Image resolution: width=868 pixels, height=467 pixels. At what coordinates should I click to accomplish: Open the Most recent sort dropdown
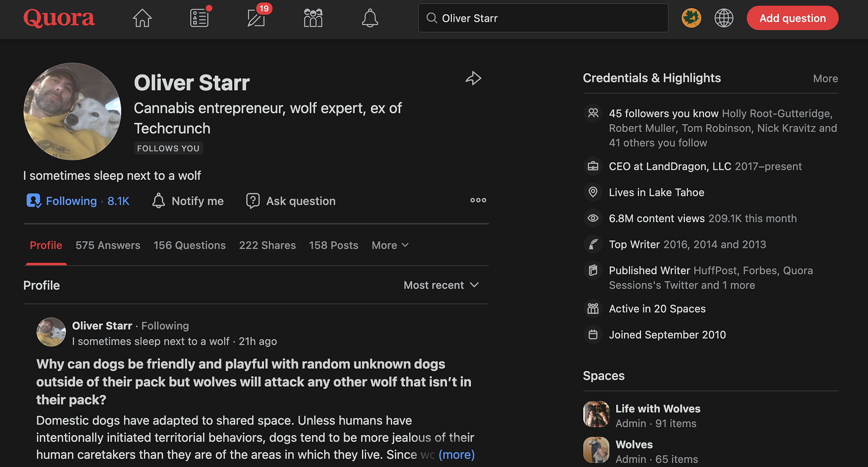(x=441, y=285)
